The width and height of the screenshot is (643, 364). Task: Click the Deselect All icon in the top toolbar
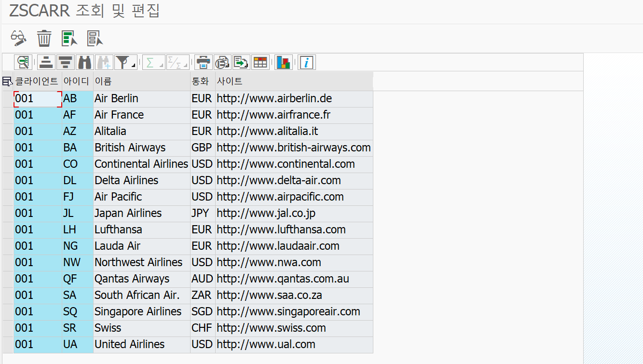point(95,38)
